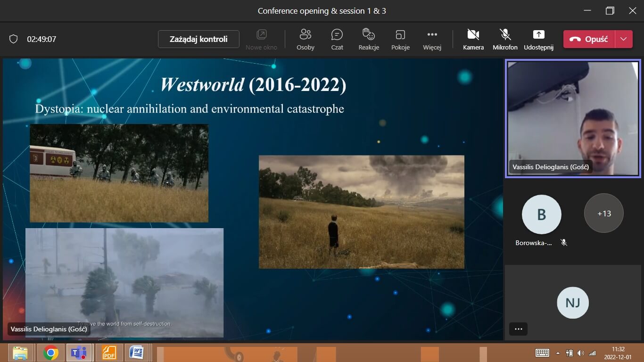Select Vassilis Delioglanis video tile
644x362 pixels.
573,118
